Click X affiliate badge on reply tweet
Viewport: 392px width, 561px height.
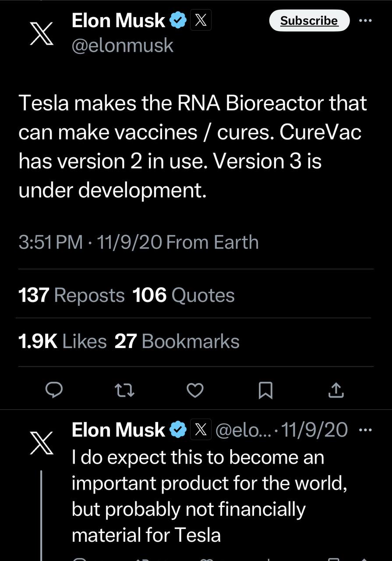(x=200, y=430)
